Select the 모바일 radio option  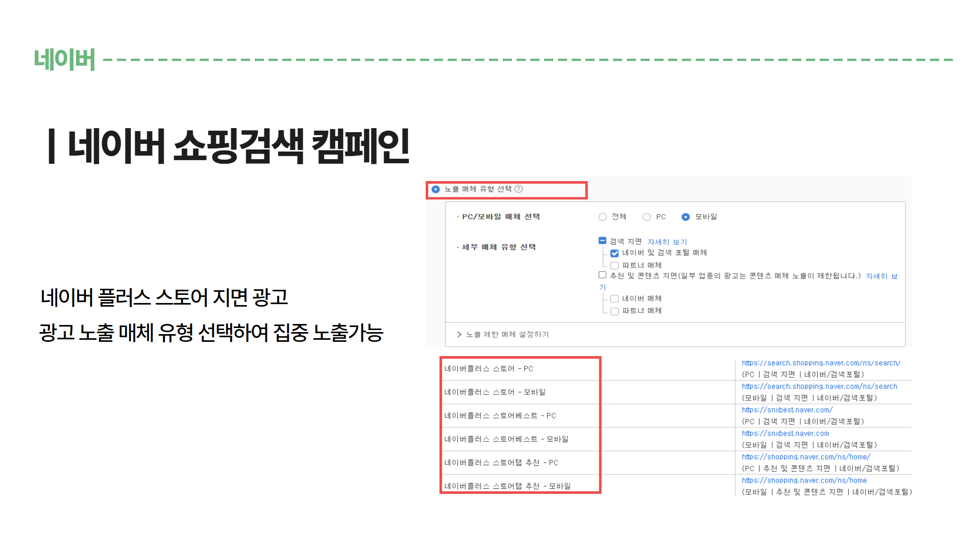[x=685, y=217]
